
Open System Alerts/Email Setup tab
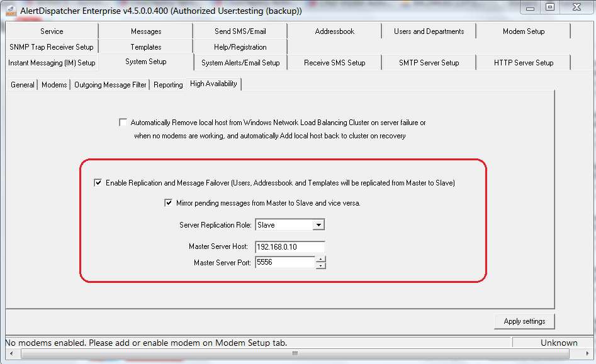pos(240,63)
